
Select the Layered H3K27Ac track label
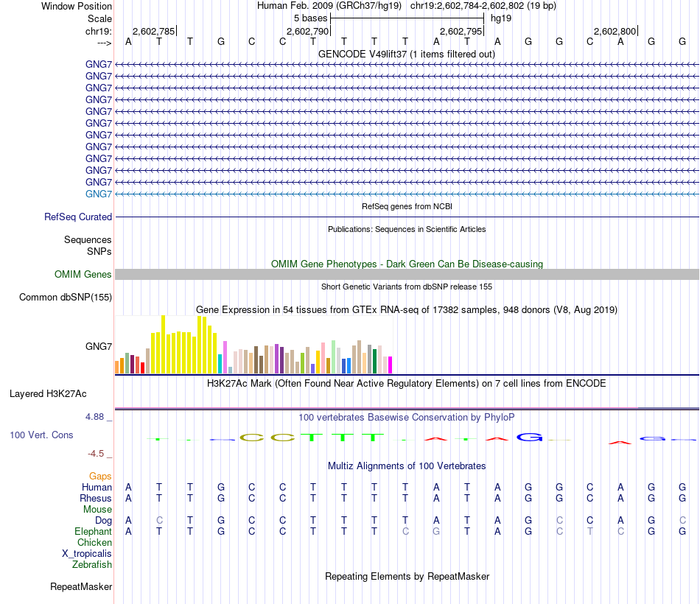(x=48, y=394)
